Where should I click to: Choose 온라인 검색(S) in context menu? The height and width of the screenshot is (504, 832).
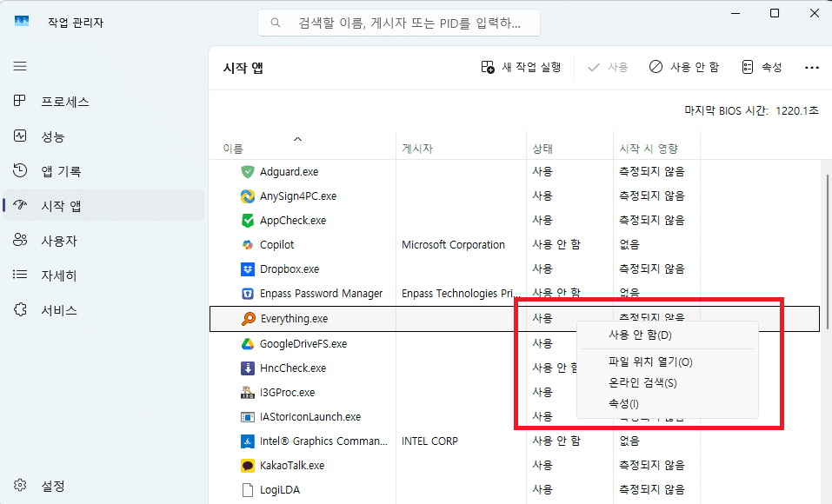coord(668,383)
